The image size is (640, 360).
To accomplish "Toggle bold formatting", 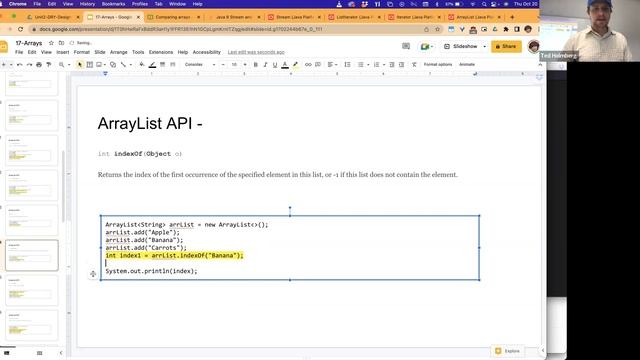I will coord(256,64).
